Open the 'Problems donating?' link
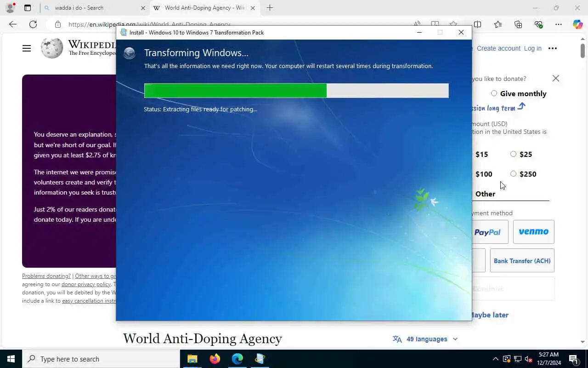This screenshot has width=588, height=368. pos(46,276)
